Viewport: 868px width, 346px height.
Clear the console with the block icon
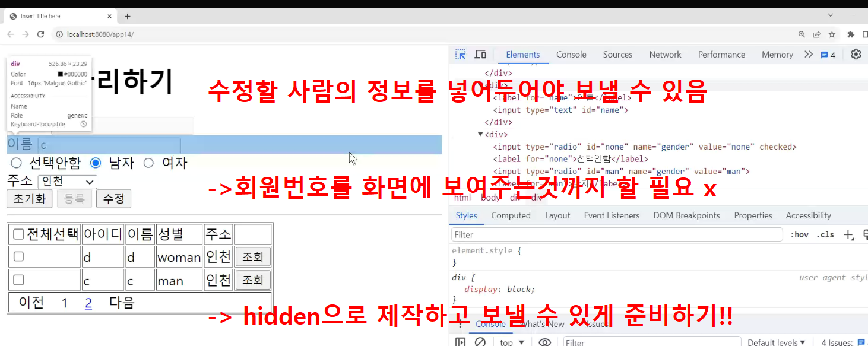(480, 342)
